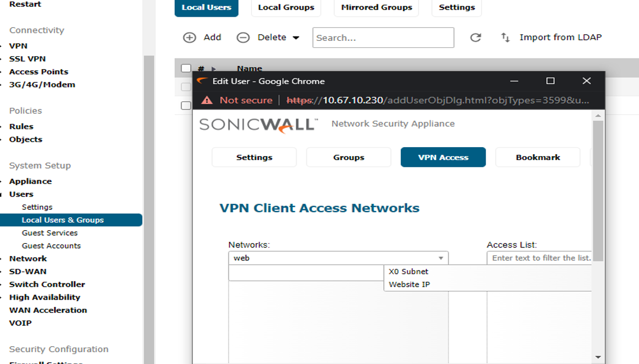Check the partially hidden user row checkbox
639x364 pixels.
point(186,105)
